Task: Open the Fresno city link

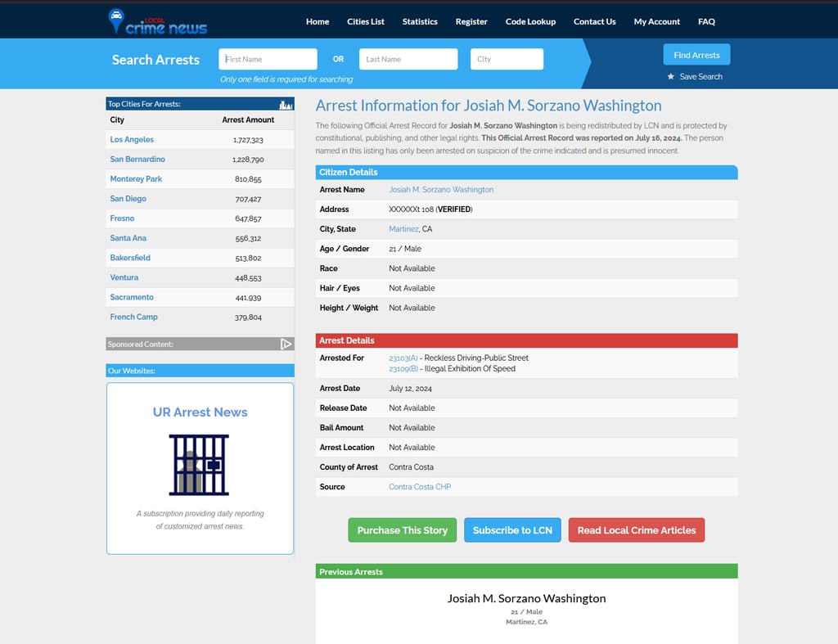Action: coord(122,218)
